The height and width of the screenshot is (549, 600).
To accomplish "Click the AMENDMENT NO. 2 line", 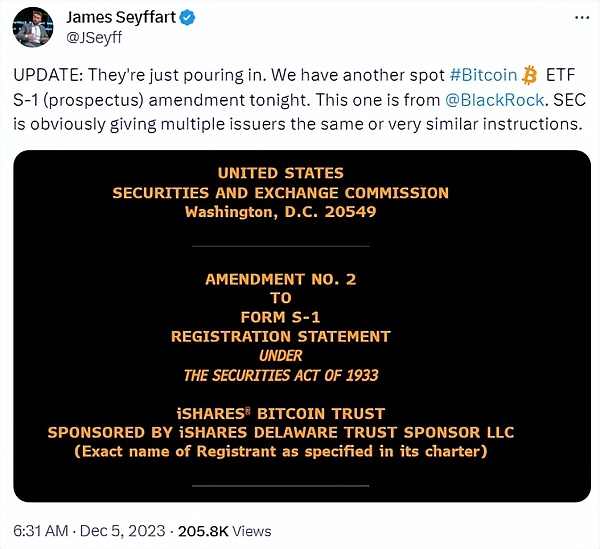I will [x=280, y=279].
